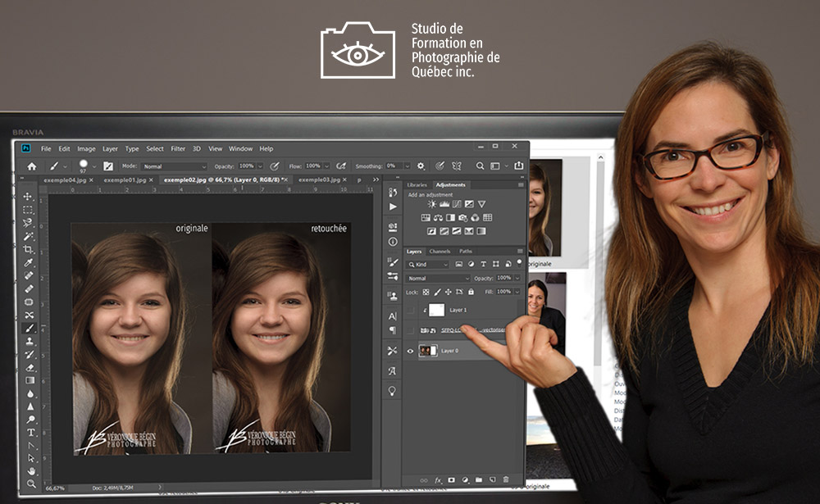Select the Magic Wand tool
Viewport: 820px width, 504px height.
[28, 236]
